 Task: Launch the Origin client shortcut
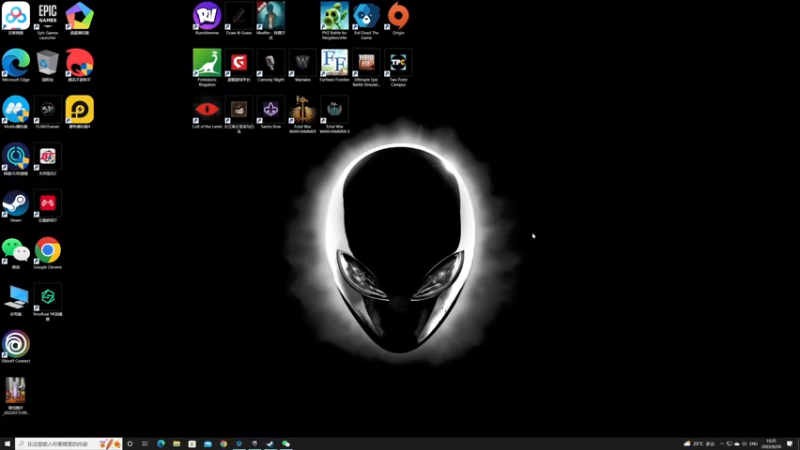pos(398,17)
